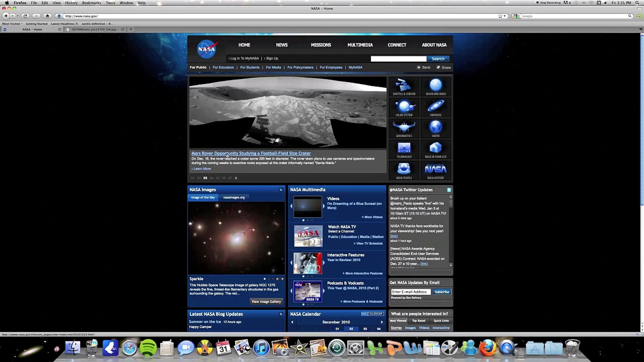Select the Image of the Day tab

click(x=203, y=197)
